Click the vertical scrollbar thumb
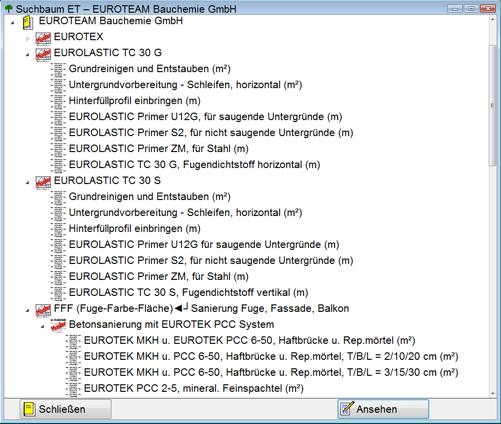 pyautogui.click(x=493, y=105)
